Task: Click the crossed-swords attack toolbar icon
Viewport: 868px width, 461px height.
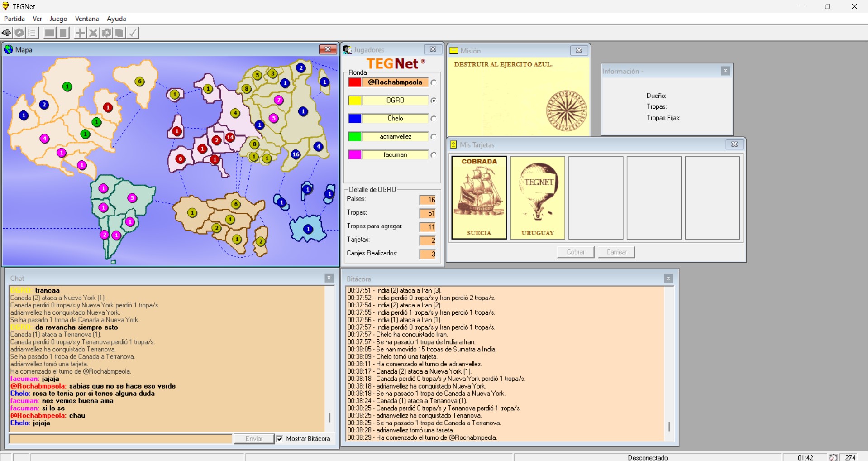Action: click(x=93, y=33)
